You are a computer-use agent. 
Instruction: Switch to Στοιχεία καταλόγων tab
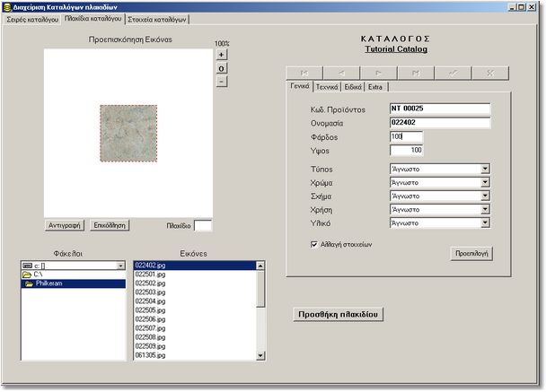tap(157, 20)
